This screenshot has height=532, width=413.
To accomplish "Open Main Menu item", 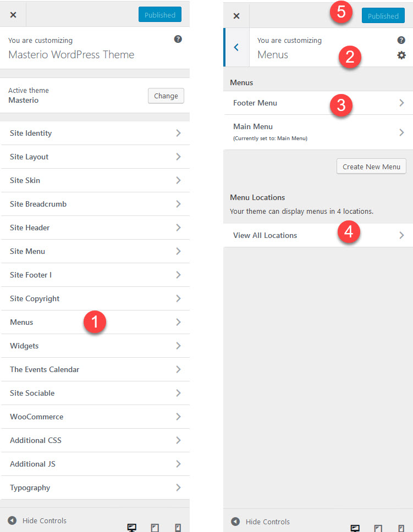I will pyautogui.click(x=318, y=132).
